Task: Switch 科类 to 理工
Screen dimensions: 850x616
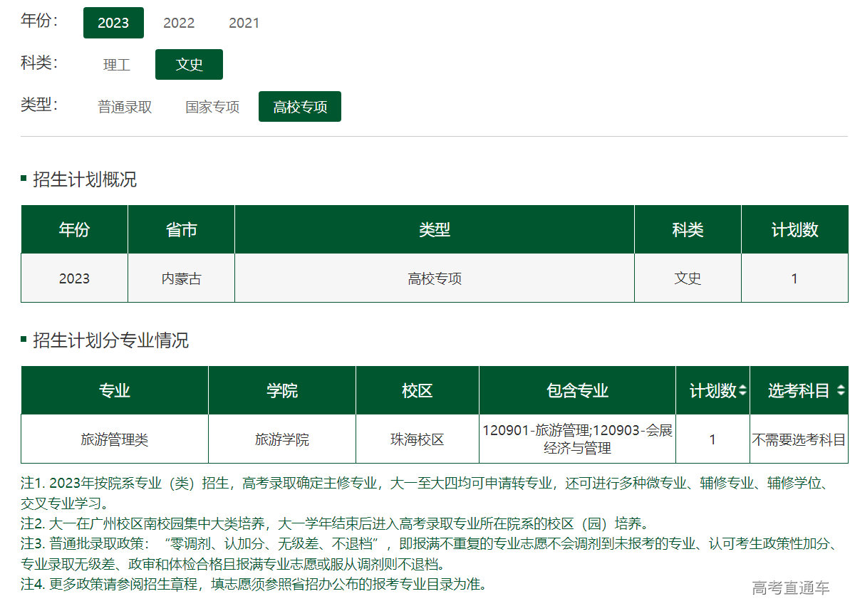Action: click(x=116, y=64)
